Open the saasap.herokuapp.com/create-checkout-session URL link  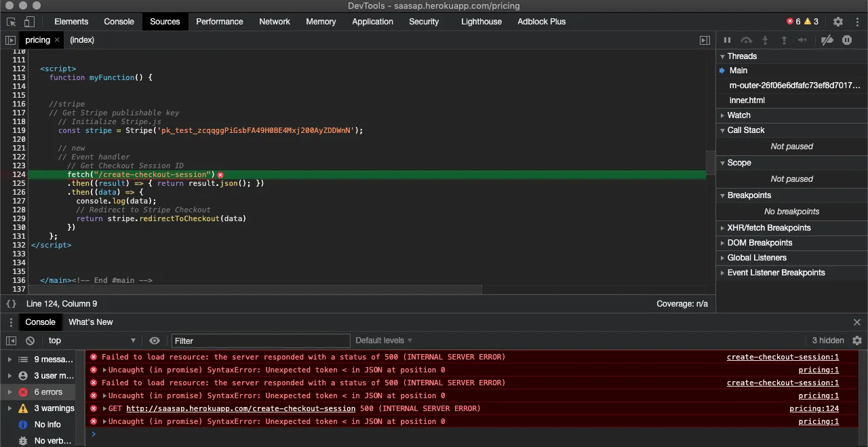(x=241, y=409)
